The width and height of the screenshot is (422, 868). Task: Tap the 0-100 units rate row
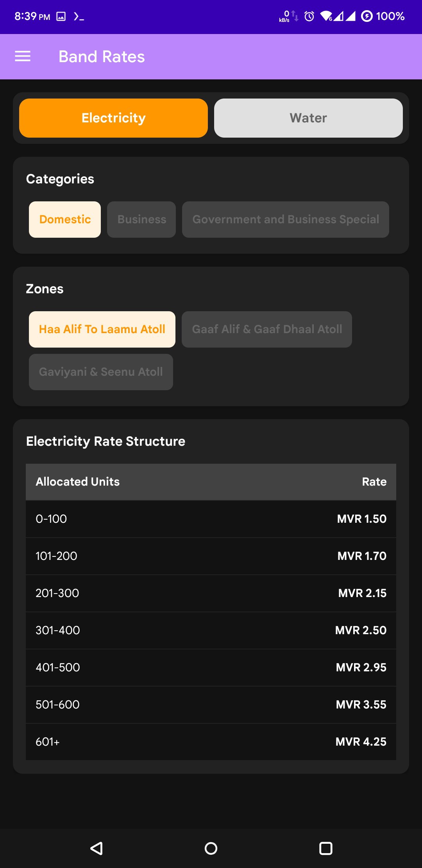click(211, 519)
